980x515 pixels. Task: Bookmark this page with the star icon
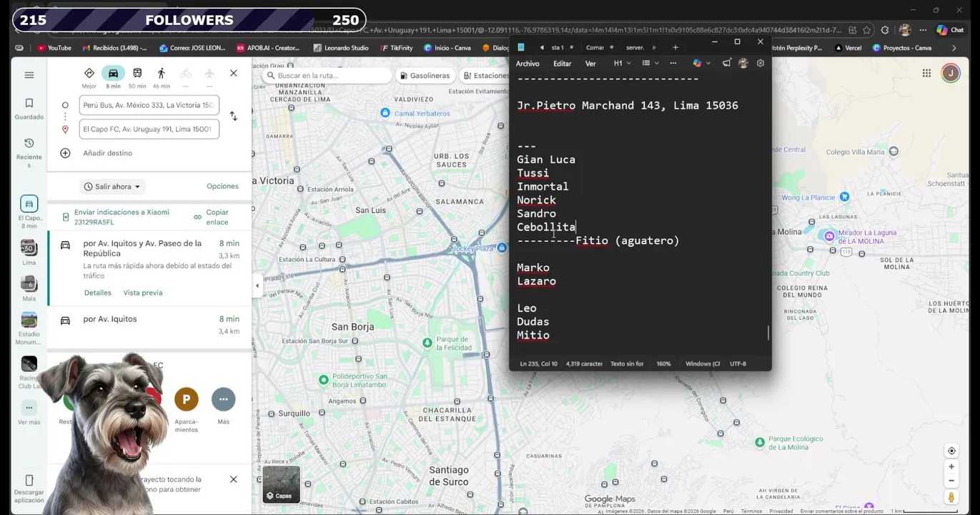coord(867,30)
